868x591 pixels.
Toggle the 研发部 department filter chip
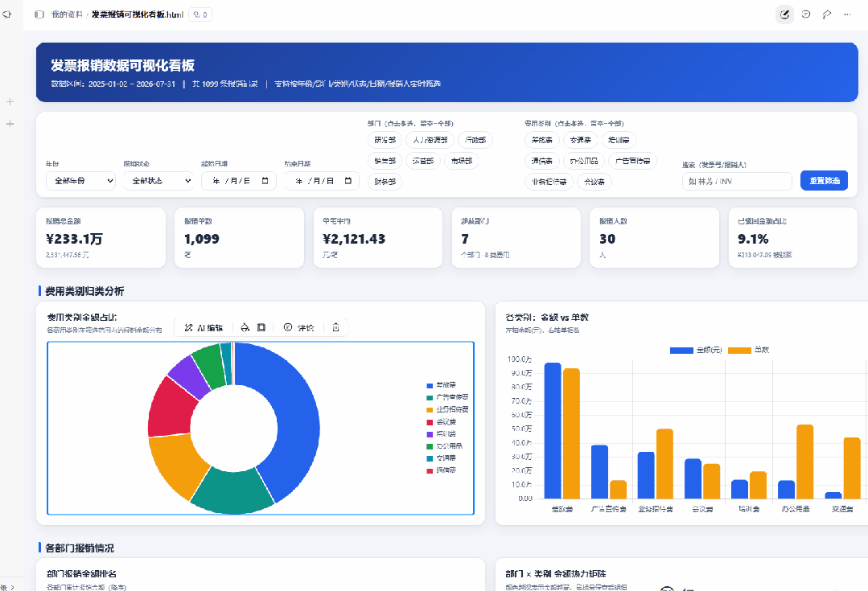385,140
